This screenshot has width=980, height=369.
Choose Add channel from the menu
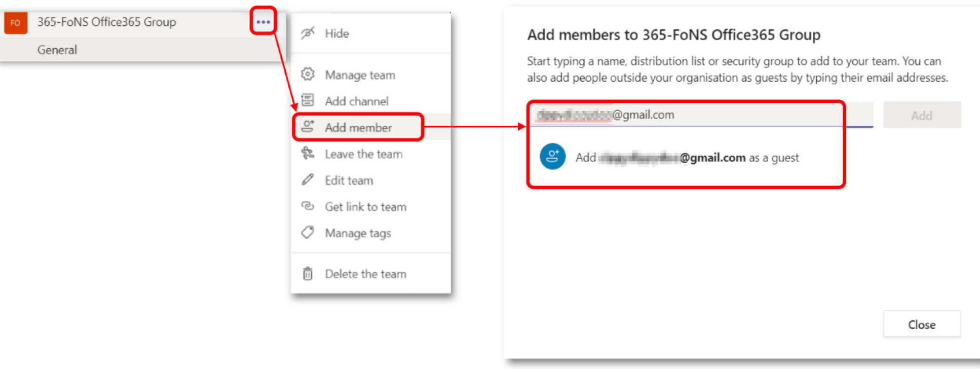tap(357, 101)
